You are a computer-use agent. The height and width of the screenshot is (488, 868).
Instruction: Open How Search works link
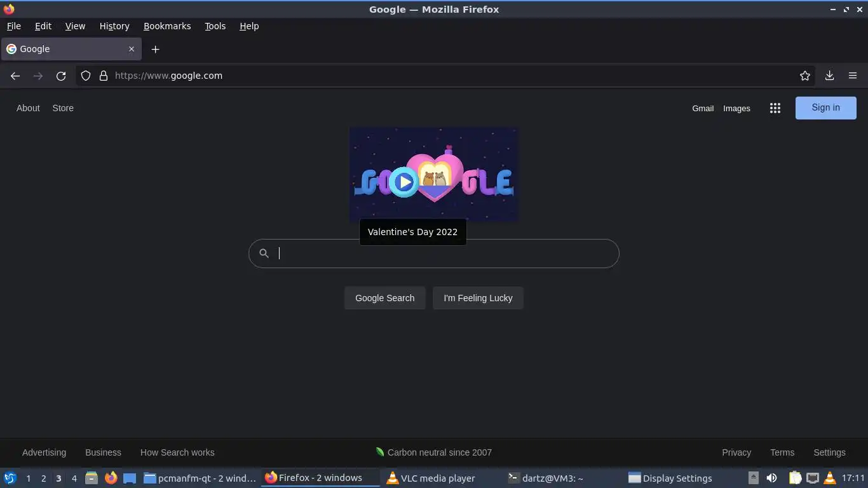click(177, 452)
